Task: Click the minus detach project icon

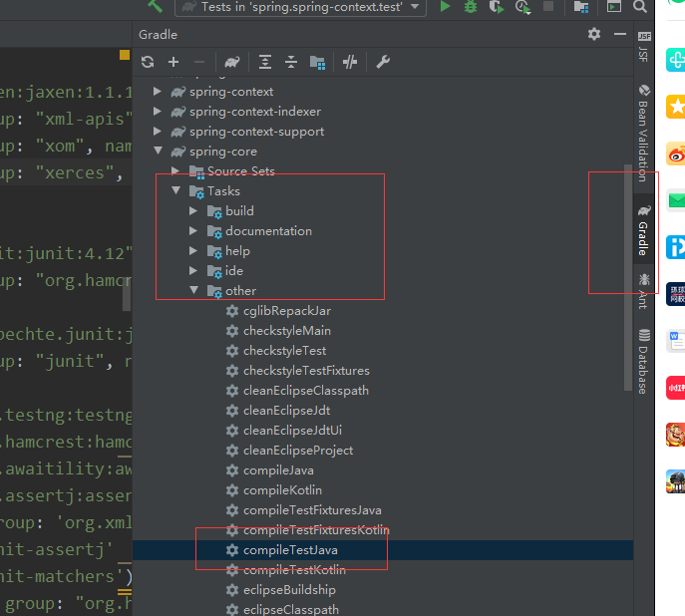Action: click(199, 62)
